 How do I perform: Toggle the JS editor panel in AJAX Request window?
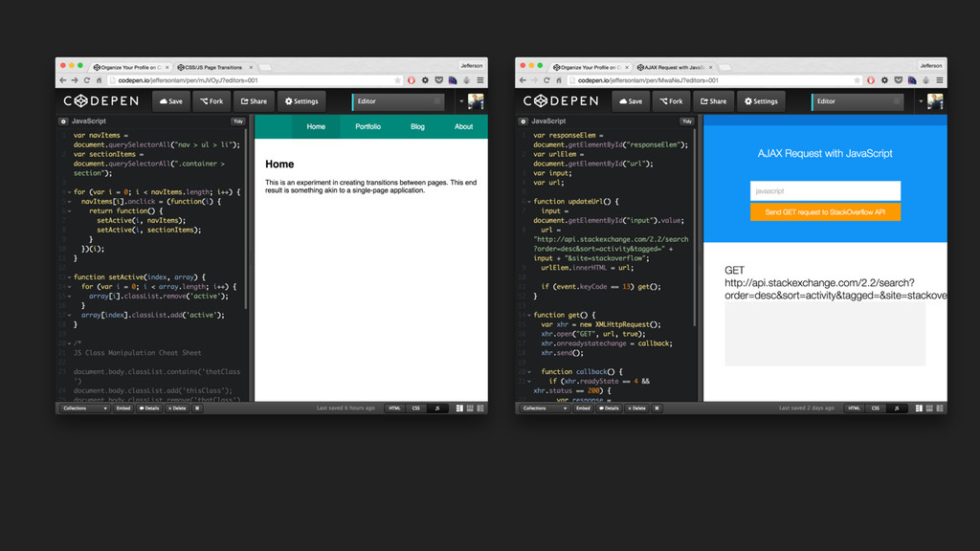tap(897, 408)
